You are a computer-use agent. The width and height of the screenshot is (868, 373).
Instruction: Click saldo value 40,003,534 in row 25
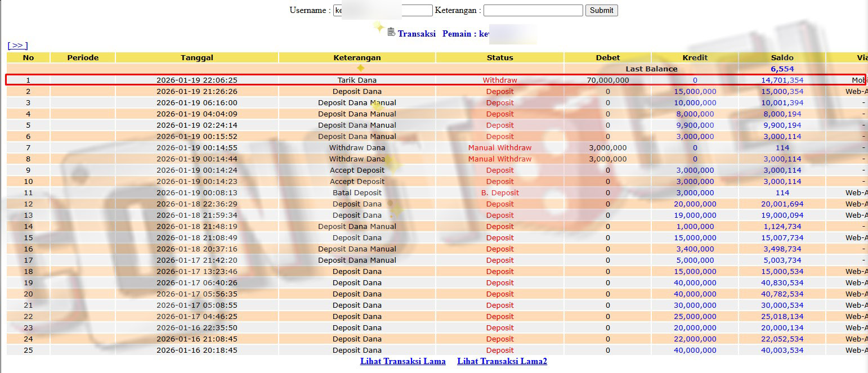point(782,350)
